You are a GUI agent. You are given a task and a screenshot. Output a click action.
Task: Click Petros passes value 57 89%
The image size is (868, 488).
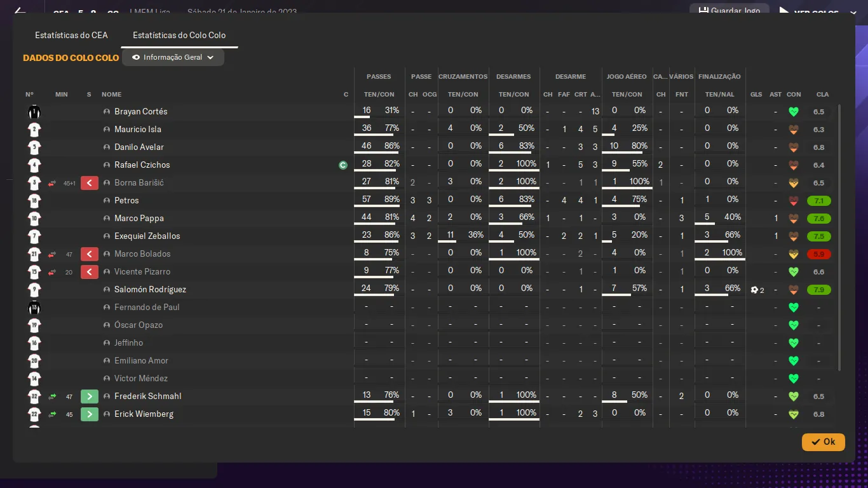[x=379, y=200]
